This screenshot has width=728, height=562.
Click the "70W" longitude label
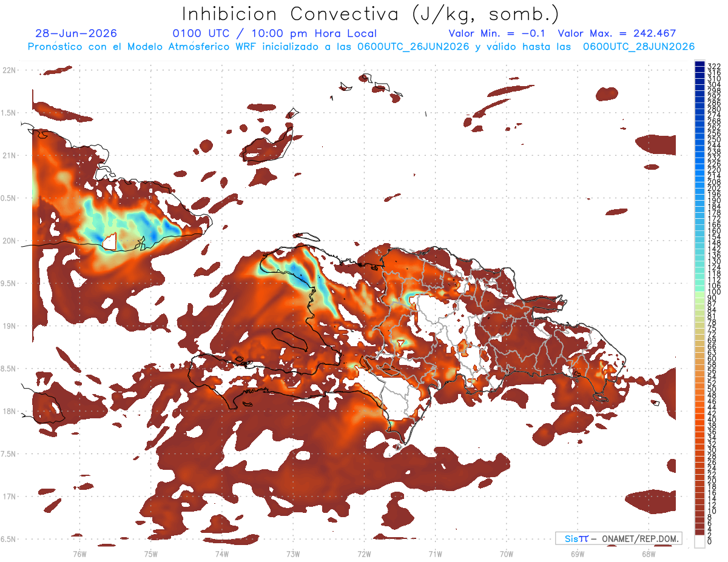(x=506, y=554)
